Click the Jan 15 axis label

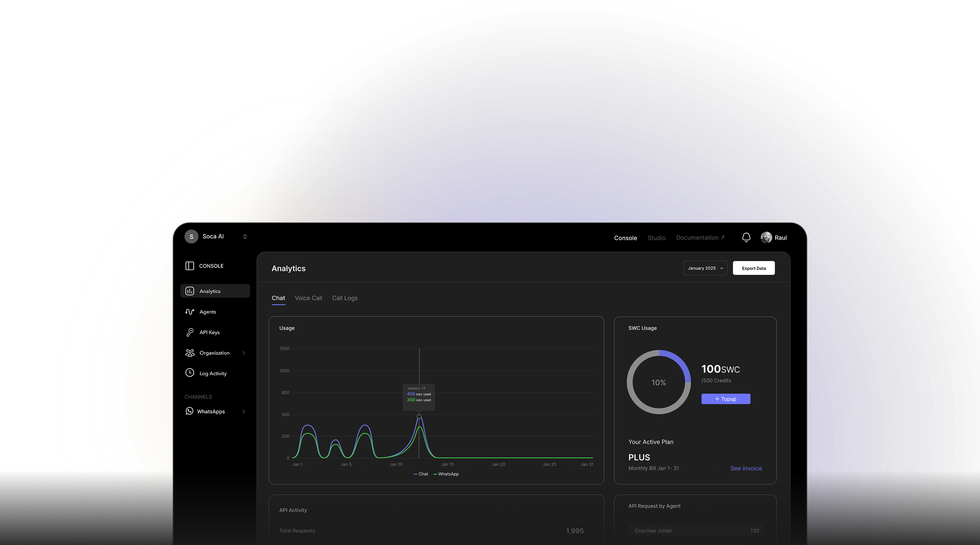(447, 465)
